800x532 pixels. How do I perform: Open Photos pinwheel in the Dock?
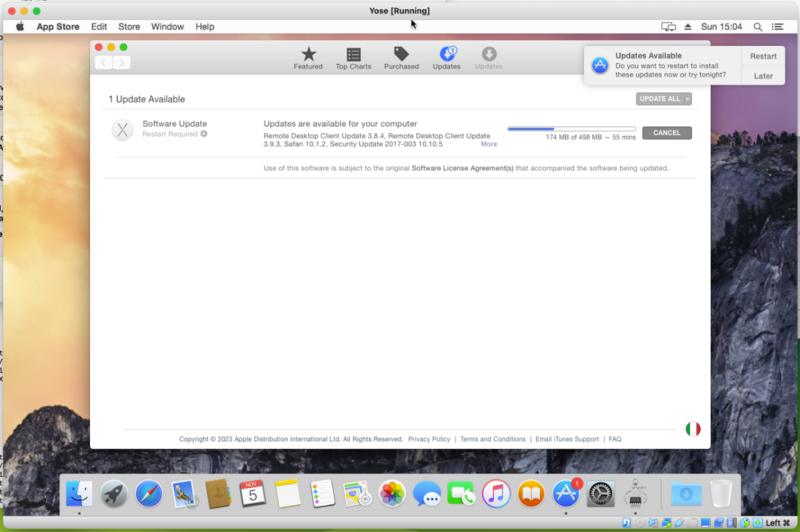coord(392,494)
